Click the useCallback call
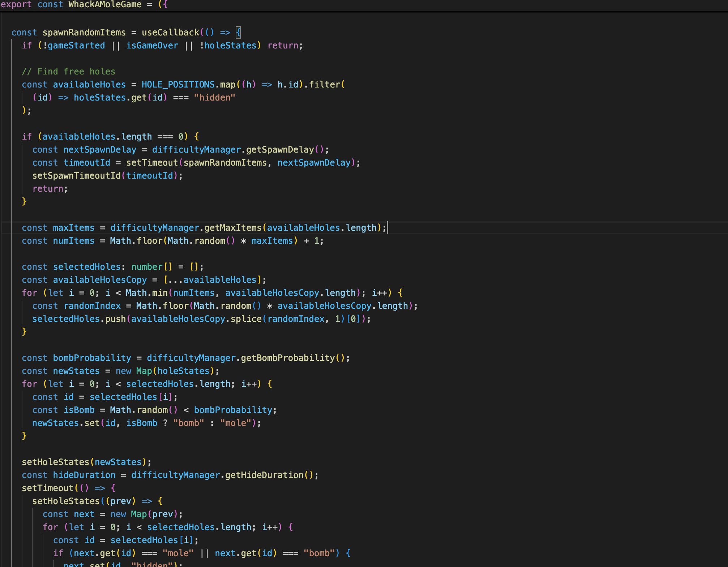 (x=171, y=33)
